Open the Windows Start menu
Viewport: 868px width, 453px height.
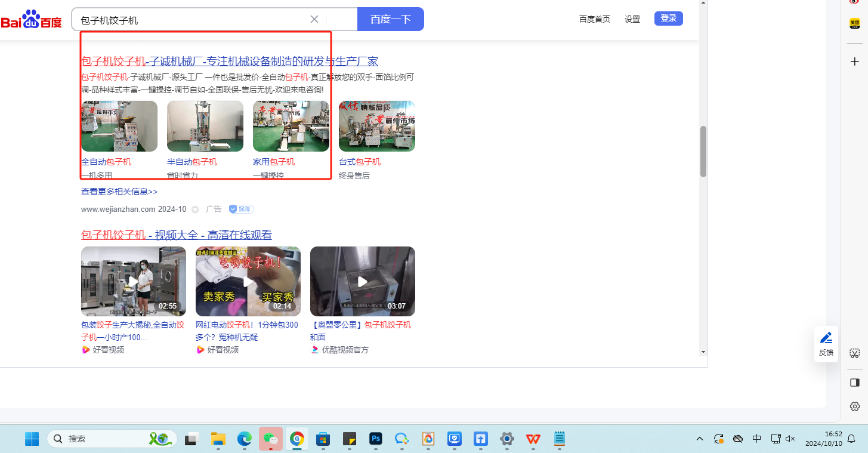pyautogui.click(x=32, y=439)
